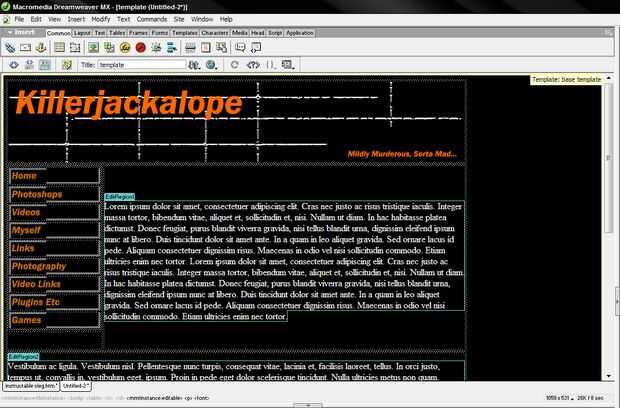Collapse the Insert panel

(10, 32)
